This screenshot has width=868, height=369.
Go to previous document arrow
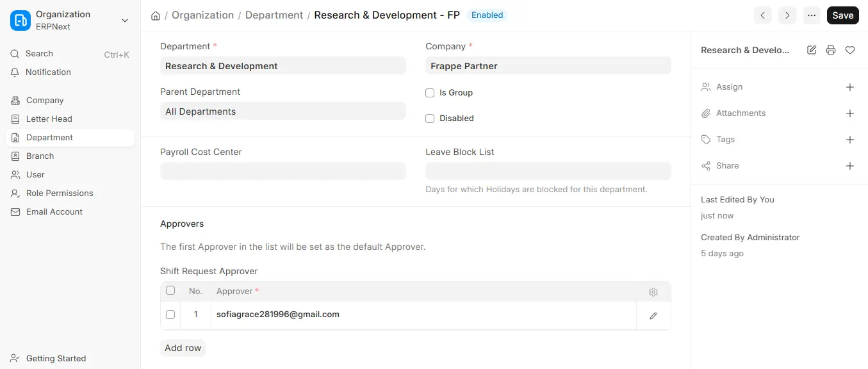pyautogui.click(x=762, y=15)
